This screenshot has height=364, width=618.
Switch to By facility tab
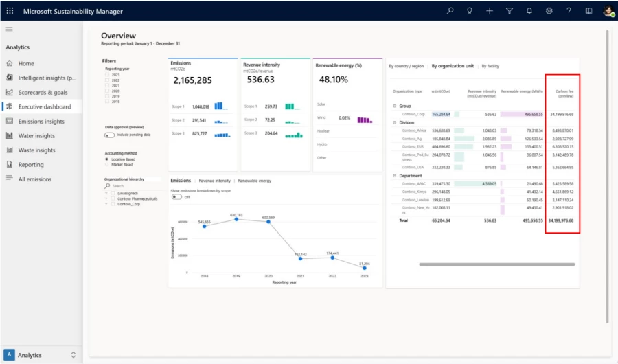pyautogui.click(x=490, y=66)
